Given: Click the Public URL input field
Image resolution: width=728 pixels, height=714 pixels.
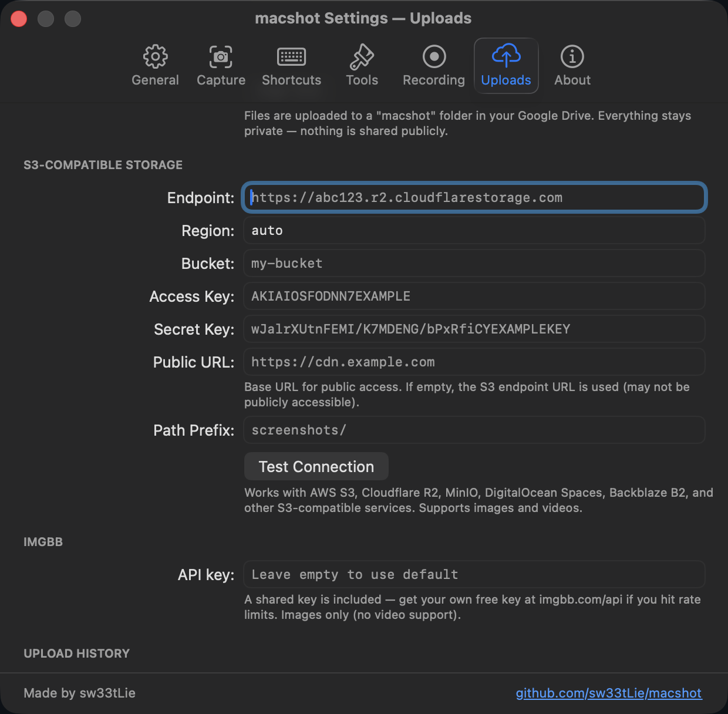Looking at the screenshot, I should point(474,362).
